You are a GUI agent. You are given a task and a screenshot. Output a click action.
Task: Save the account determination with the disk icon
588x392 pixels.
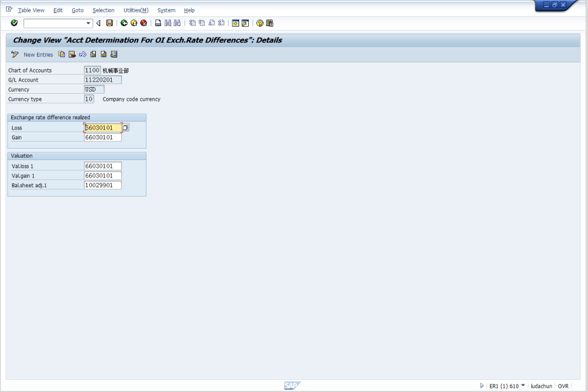coord(109,23)
